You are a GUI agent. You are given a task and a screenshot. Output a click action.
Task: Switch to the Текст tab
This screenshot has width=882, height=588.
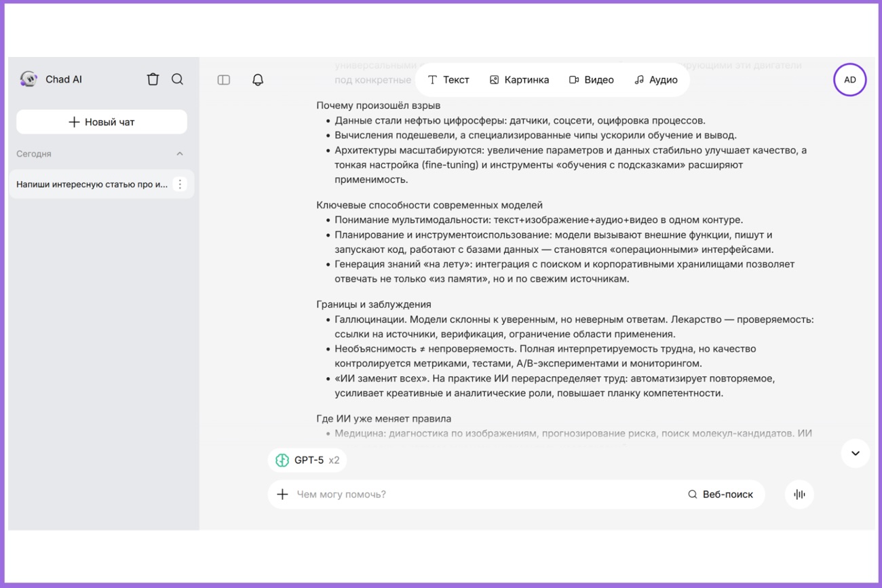tap(448, 80)
